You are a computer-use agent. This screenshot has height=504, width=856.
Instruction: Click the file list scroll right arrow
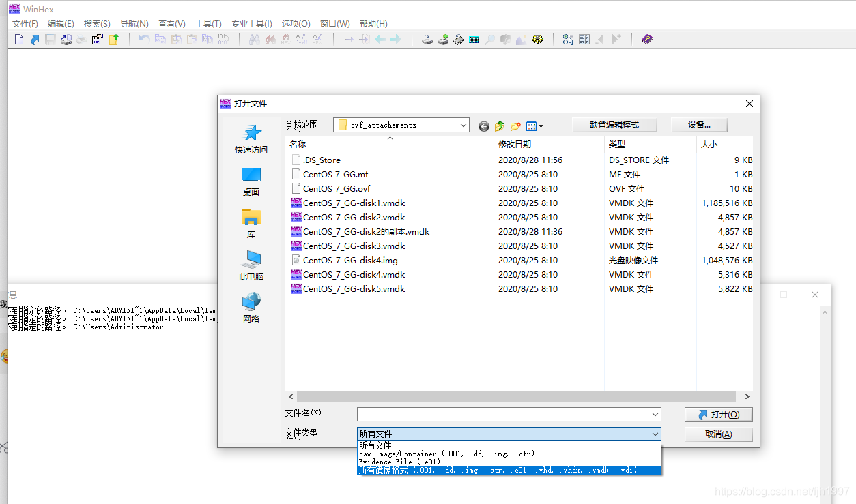tap(747, 396)
